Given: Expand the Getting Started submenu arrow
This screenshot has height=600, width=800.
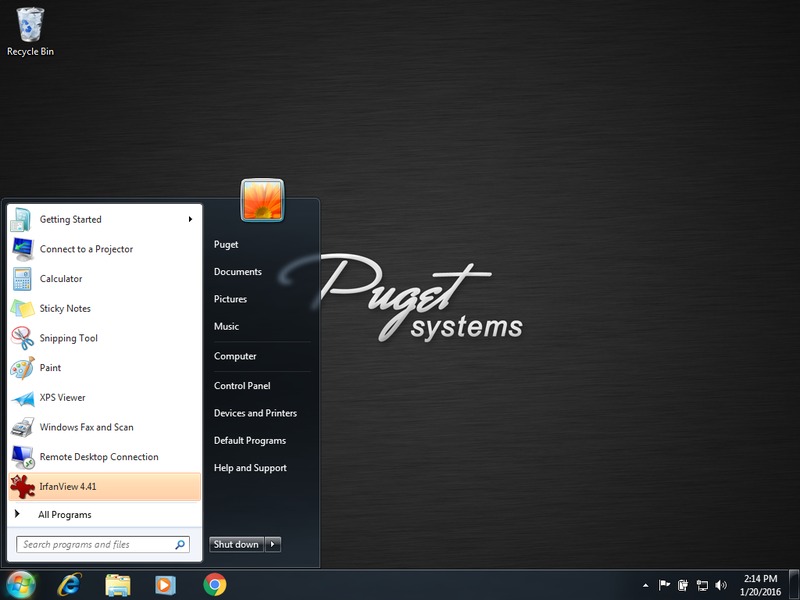Looking at the screenshot, I should pyautogui.click(x=190, y=219).
